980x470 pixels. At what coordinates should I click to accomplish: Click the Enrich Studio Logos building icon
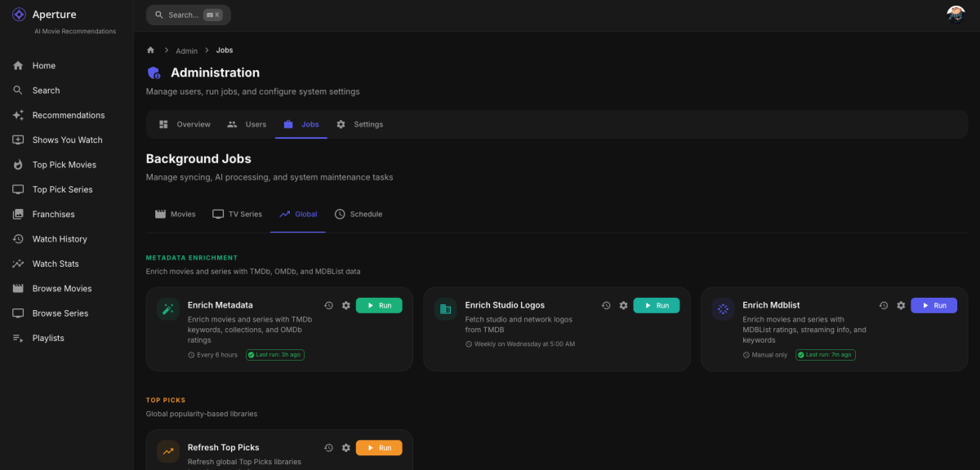click(446, 309)
